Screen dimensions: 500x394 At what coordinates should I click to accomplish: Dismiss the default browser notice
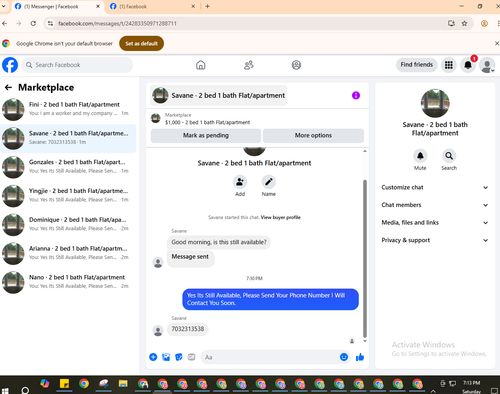coord(496,43)
